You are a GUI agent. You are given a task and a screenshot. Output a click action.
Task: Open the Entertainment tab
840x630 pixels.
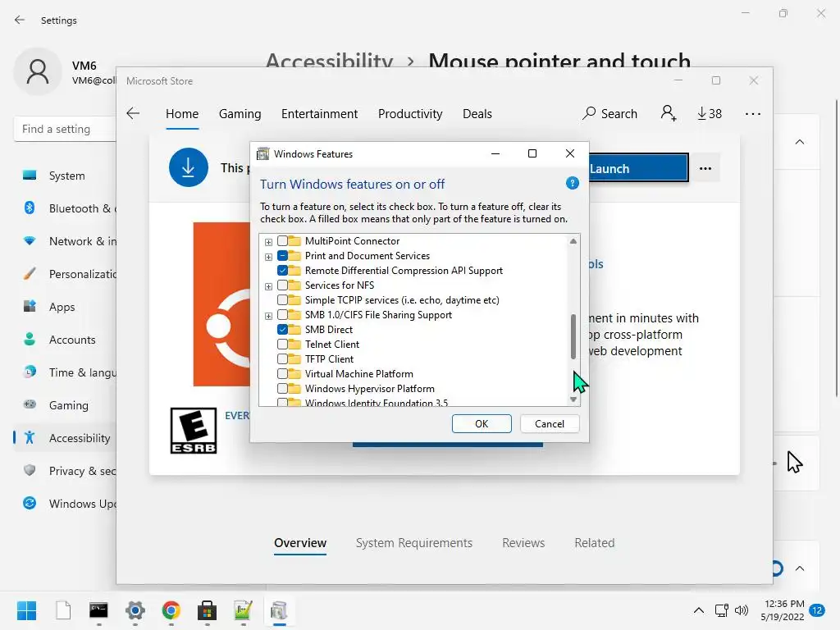[319, 114]
